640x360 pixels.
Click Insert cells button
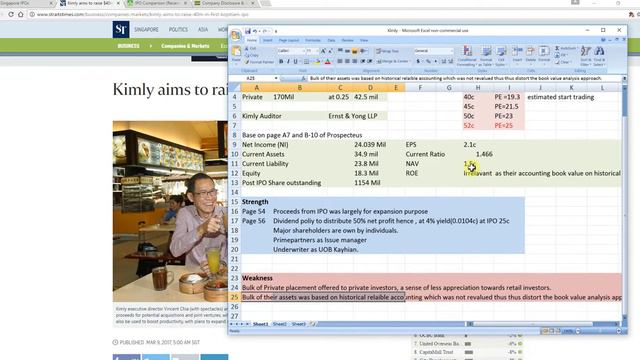tap(517, 55)
